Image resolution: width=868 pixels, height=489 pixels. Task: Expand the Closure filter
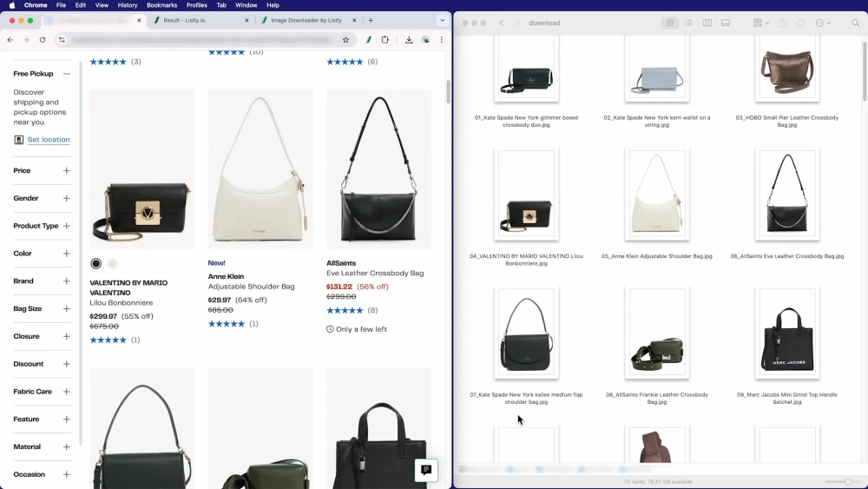67,336
